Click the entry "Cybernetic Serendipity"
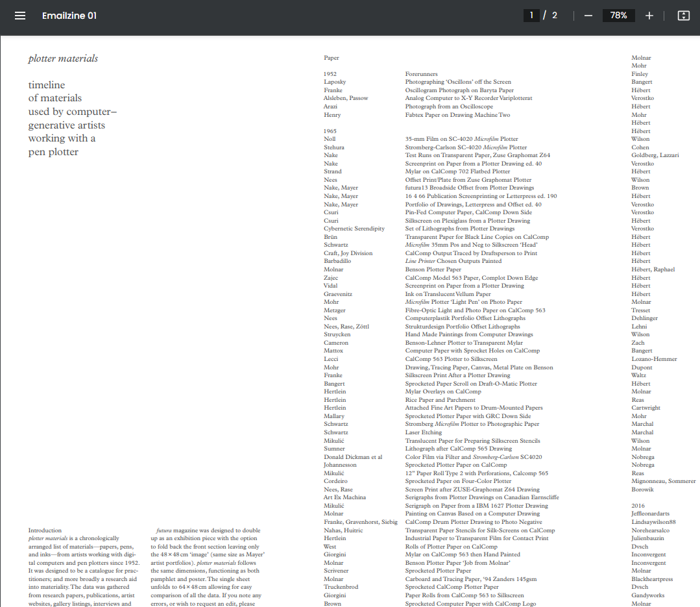This screenshot has width=700, height=607. [x=354, y=229]
